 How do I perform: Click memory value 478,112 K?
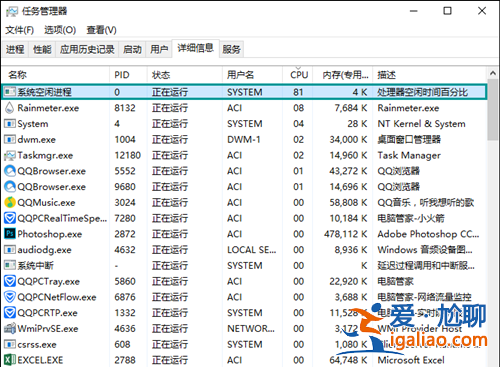(345, 234)
